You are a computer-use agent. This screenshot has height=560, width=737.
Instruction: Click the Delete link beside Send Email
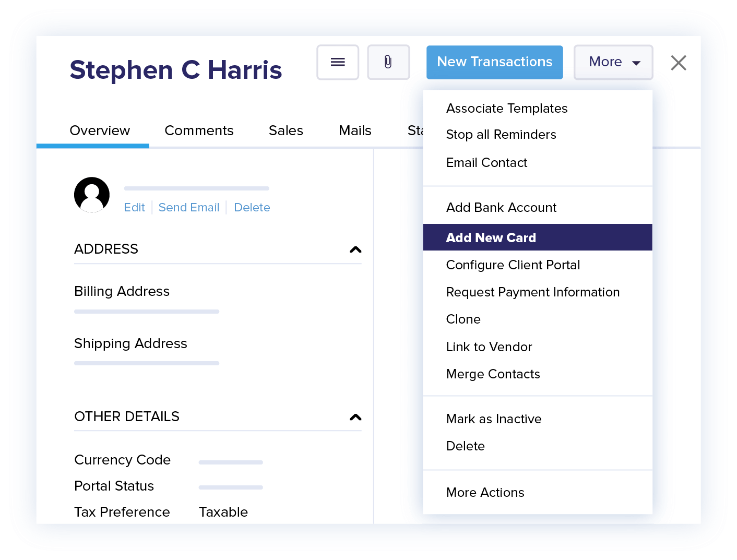(252, 207)
